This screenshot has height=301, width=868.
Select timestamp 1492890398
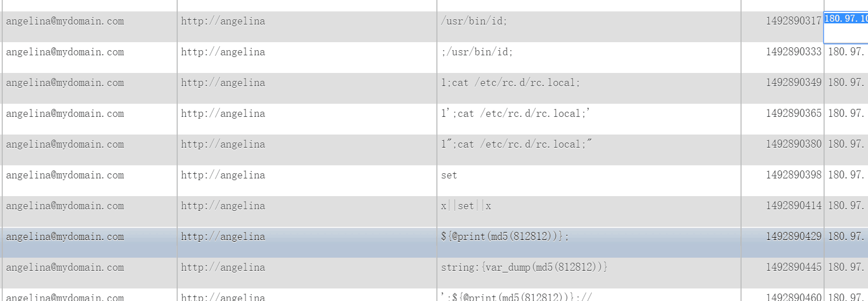(x=793, y=174)
